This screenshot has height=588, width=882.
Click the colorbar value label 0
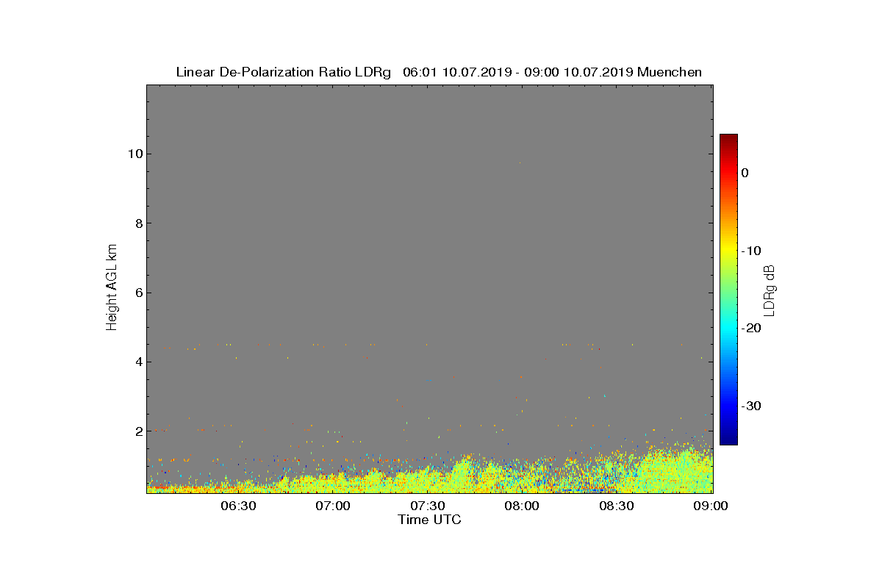pos(745,173)
